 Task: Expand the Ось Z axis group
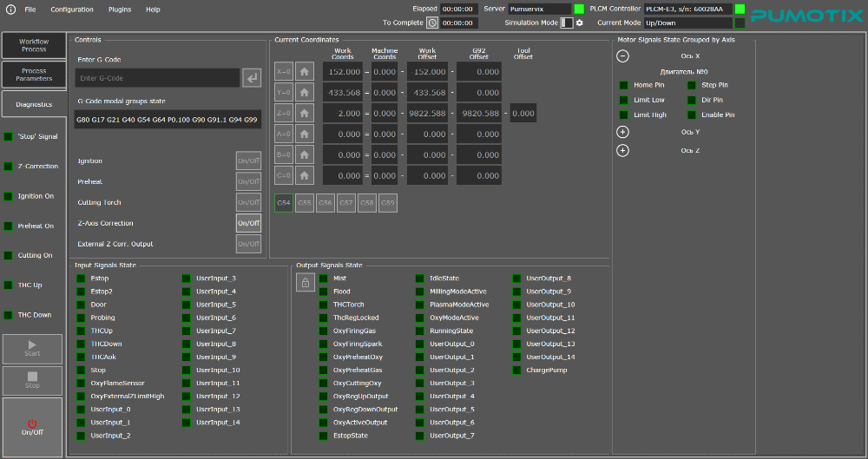[622, 150]
